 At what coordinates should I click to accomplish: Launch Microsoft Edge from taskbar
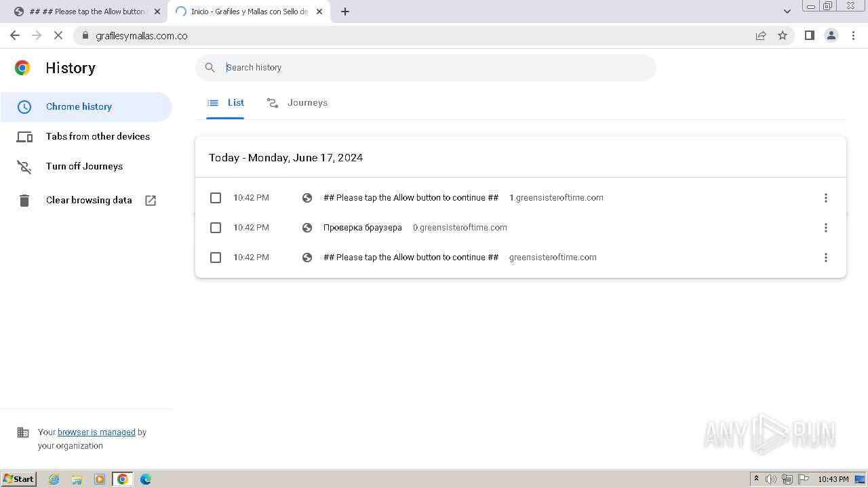(x=146, y=479)
